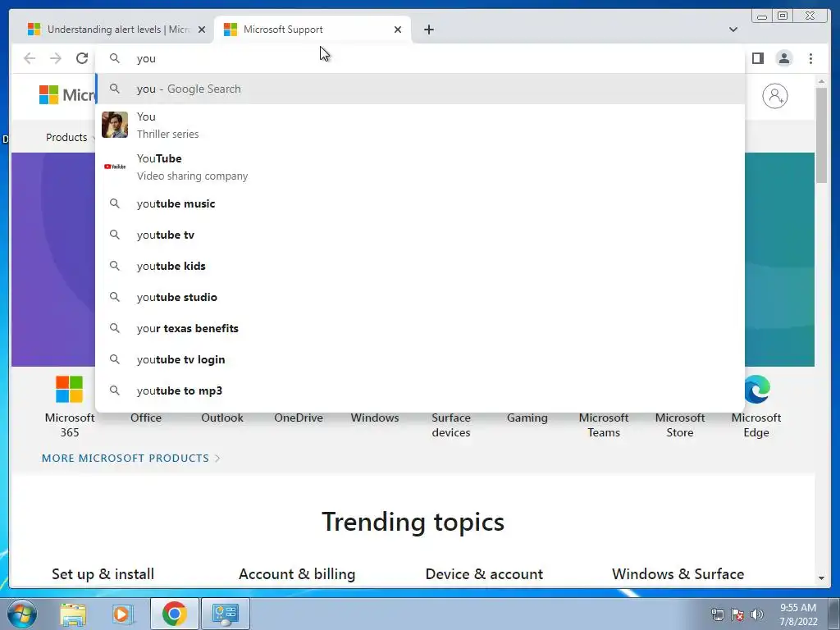
Task: Open the tab search dropdown arrow
Action: tap(733, 30)
